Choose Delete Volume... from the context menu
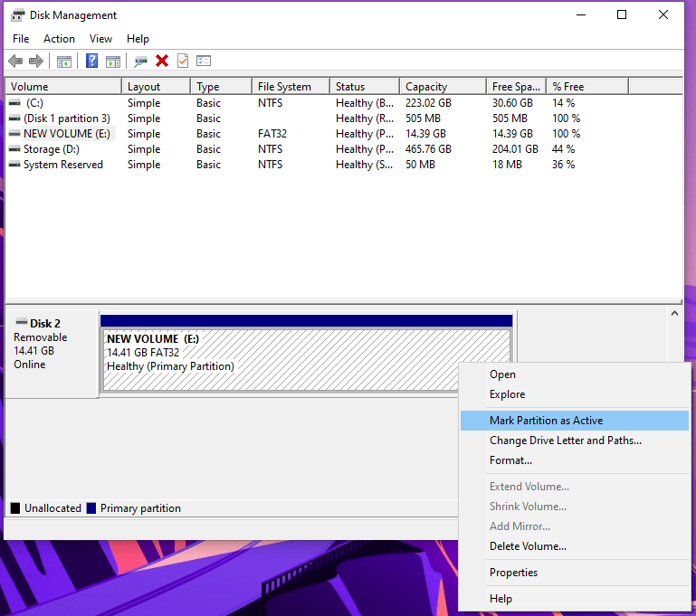The height and width of the screenshot is (616, 696). pyautogui.click(x=575, y=546)
